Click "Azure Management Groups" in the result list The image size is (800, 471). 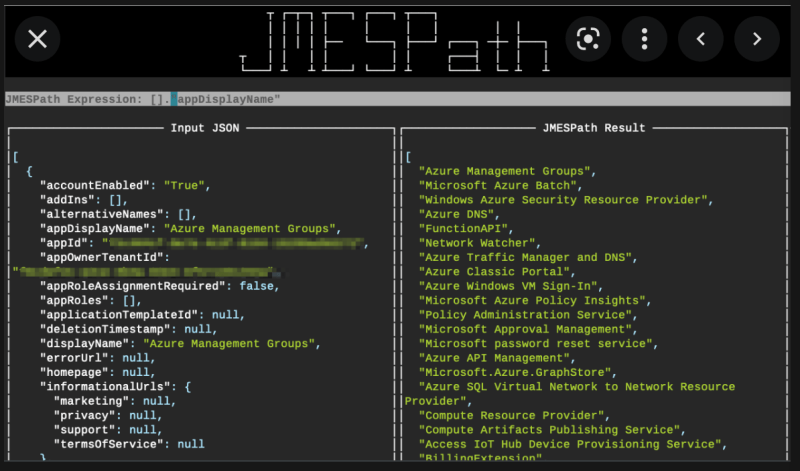point(508,171)
